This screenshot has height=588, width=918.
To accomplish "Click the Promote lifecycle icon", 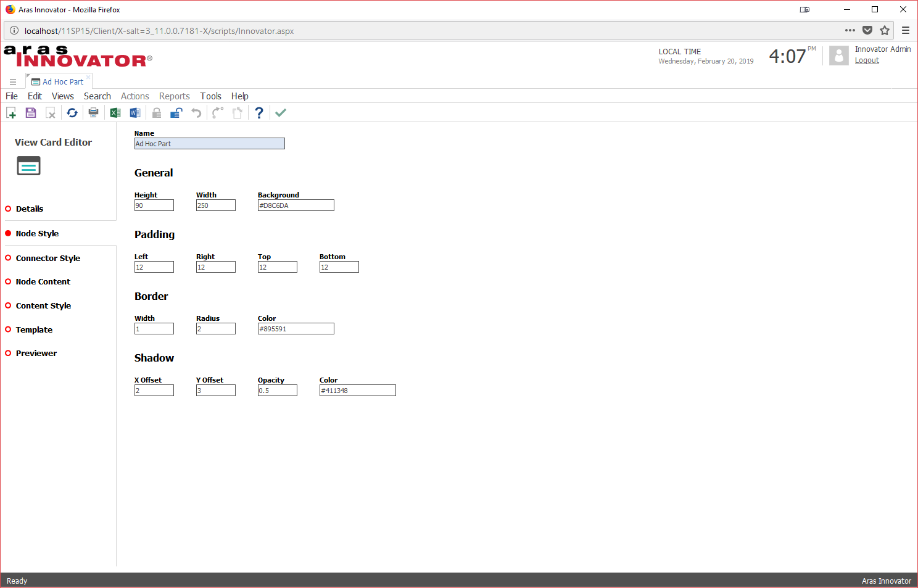I will click(217, 113).
